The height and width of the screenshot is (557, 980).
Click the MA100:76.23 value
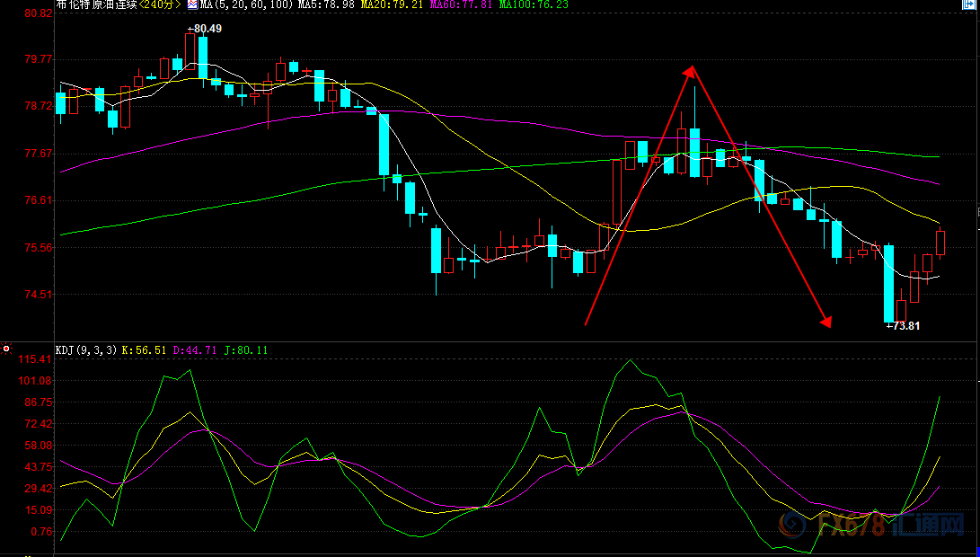[x=534, y=4]
